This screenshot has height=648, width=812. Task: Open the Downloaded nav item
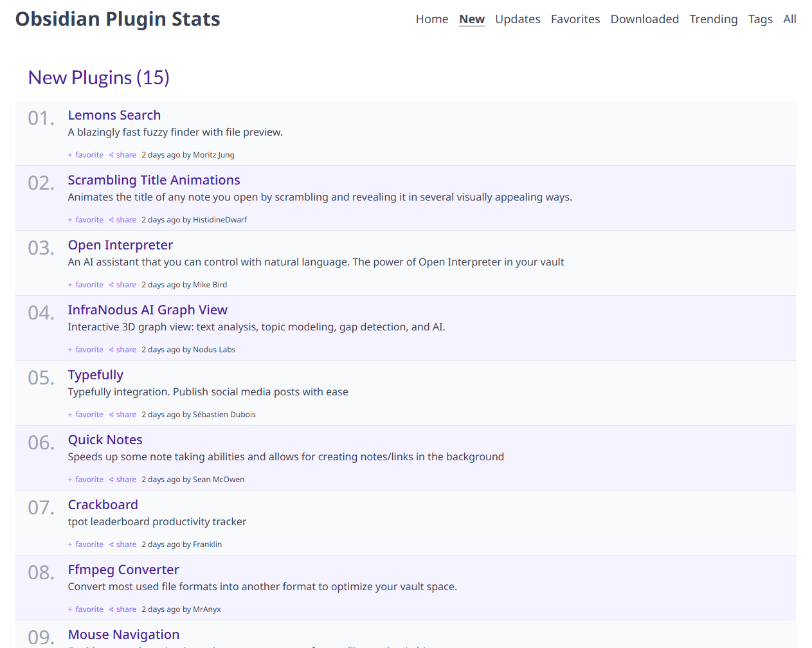[645, 19]
